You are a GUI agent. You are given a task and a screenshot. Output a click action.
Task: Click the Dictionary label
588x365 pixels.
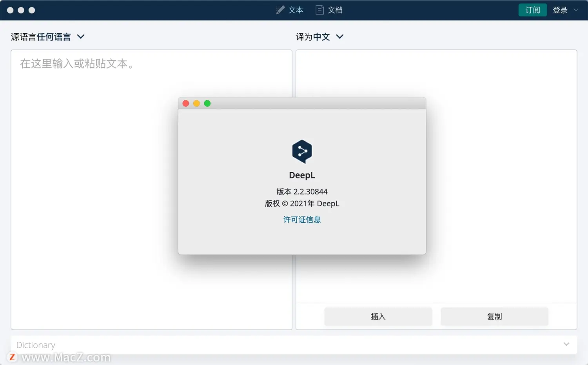pos(36,345)
